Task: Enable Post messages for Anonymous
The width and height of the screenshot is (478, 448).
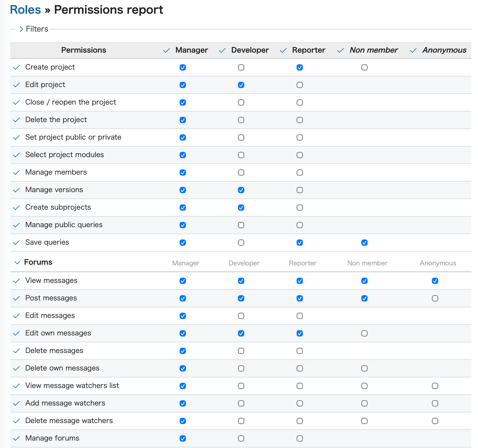Action: pos(434,298)
